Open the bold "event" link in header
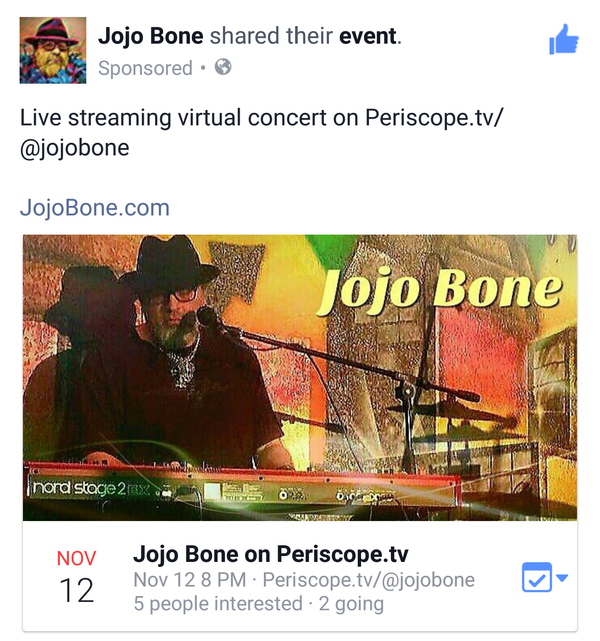Screen dimensions: 600x641 click(368, 36)
